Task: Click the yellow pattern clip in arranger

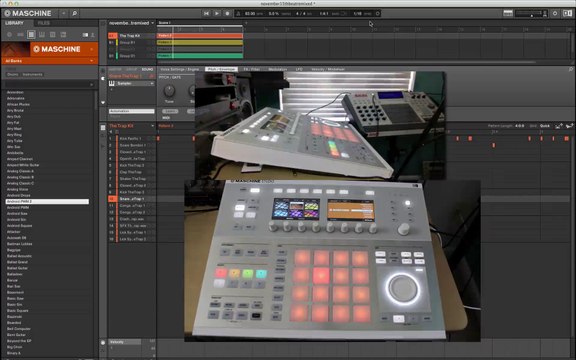Action: click(x=200, y=43)
